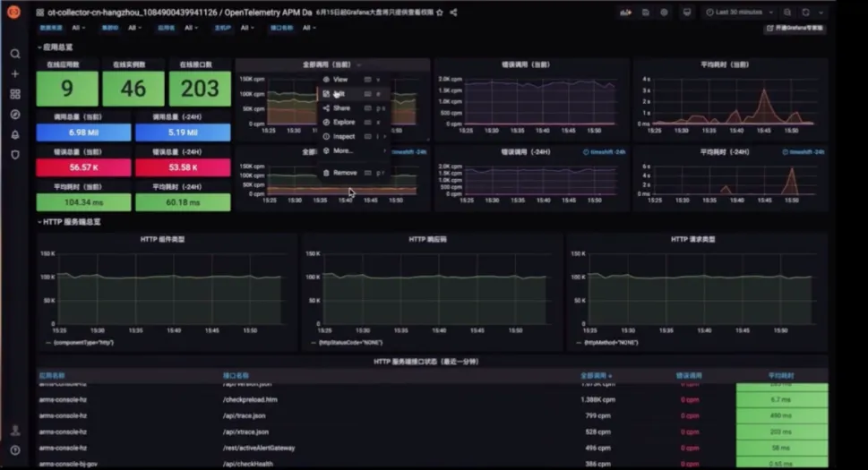
Task: Click the arms-console-bj-gov table cell
Action: pyautogui.click(x=68, y=464)
